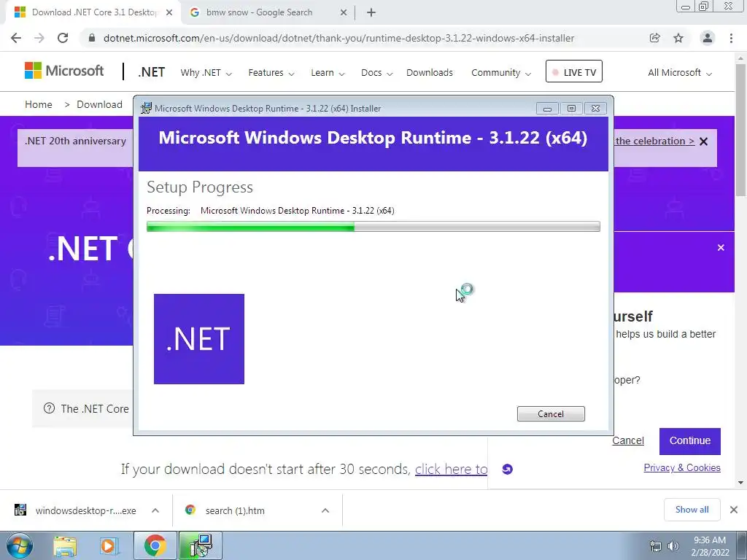Click the Chrome taskbar icon
This screenshot has width=747, height=560.
155,546
